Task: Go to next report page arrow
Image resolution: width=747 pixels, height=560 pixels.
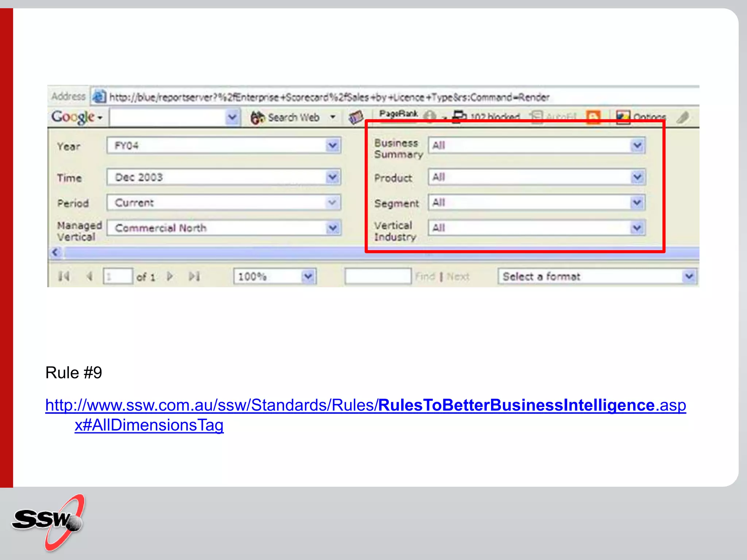Action: [170, 276]
